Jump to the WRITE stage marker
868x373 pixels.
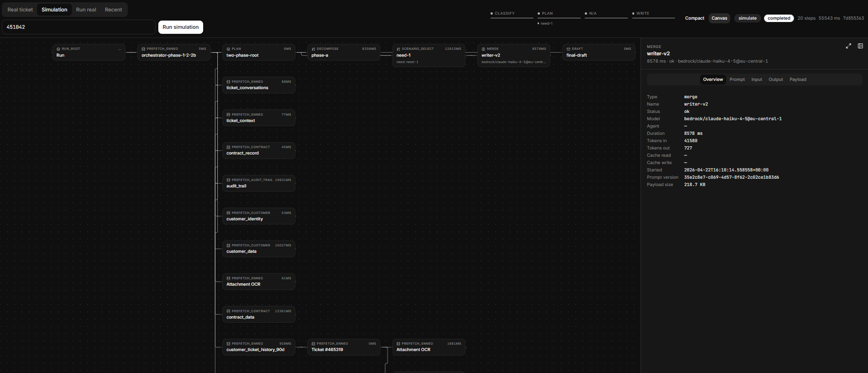653,14
